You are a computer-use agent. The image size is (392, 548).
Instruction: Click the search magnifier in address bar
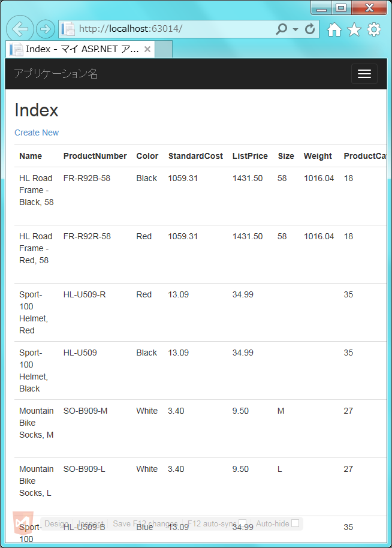tap(281, 29)
